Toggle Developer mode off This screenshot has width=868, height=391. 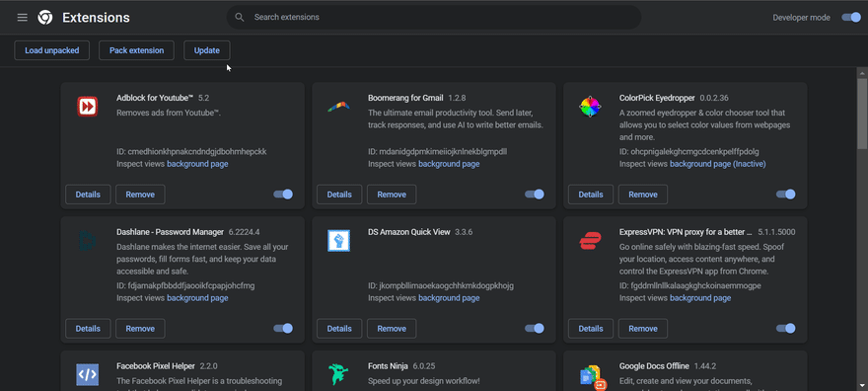coord(851,17)
